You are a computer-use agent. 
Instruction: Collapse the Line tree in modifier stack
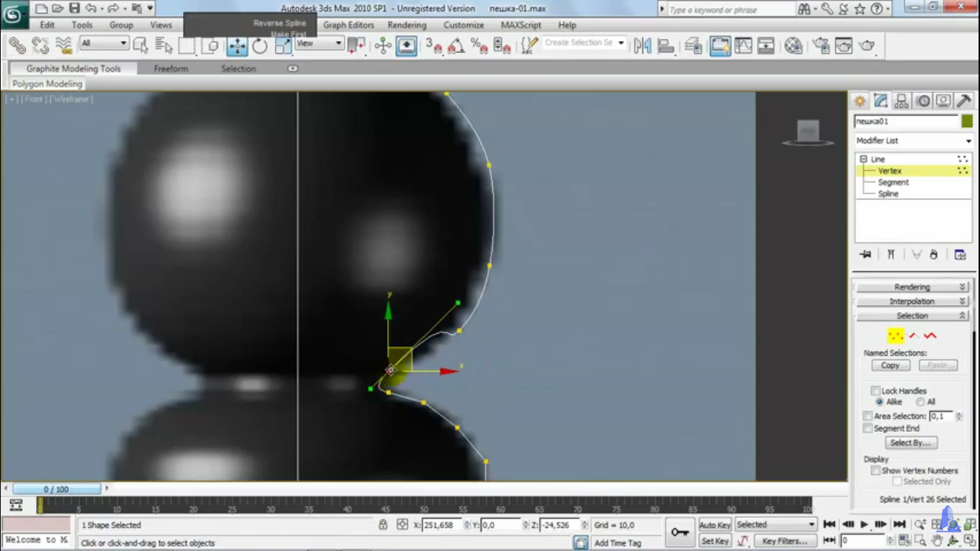[863, 159]
